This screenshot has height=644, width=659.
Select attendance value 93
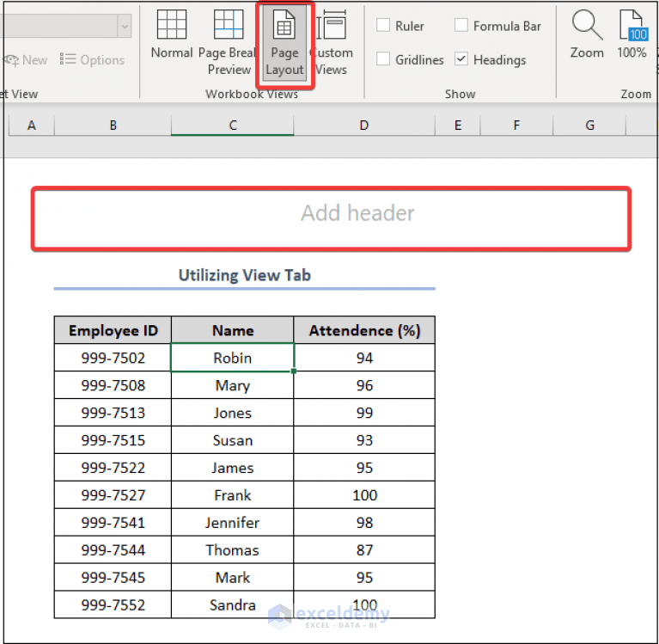pos(364,440)
